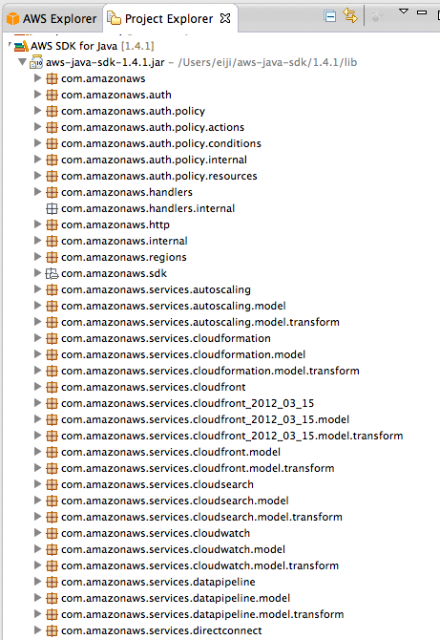Expand com.amazonaws.http package
Image resolution: width=440 pixels, height=640 pixels.
[38, 224]
